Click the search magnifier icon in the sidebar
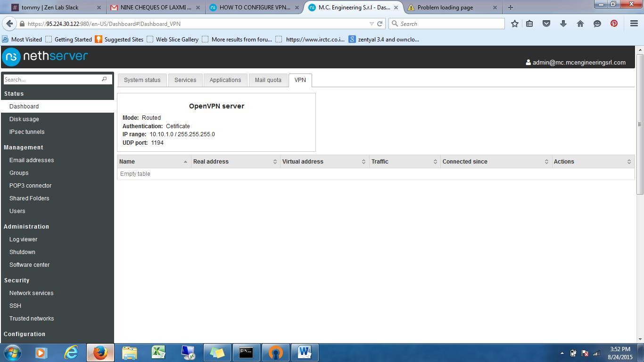The image size is (644, 362). (x=104, y=79)
